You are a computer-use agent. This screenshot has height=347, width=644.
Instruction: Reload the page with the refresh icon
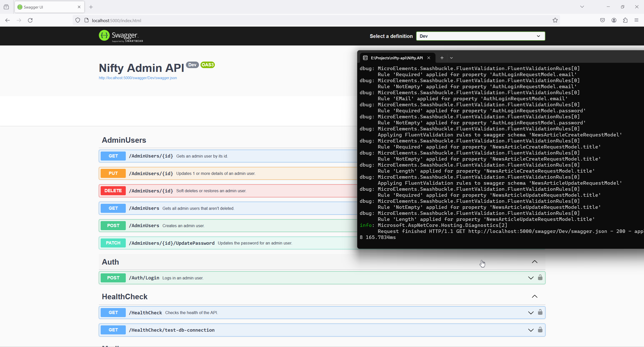(30, 20)
